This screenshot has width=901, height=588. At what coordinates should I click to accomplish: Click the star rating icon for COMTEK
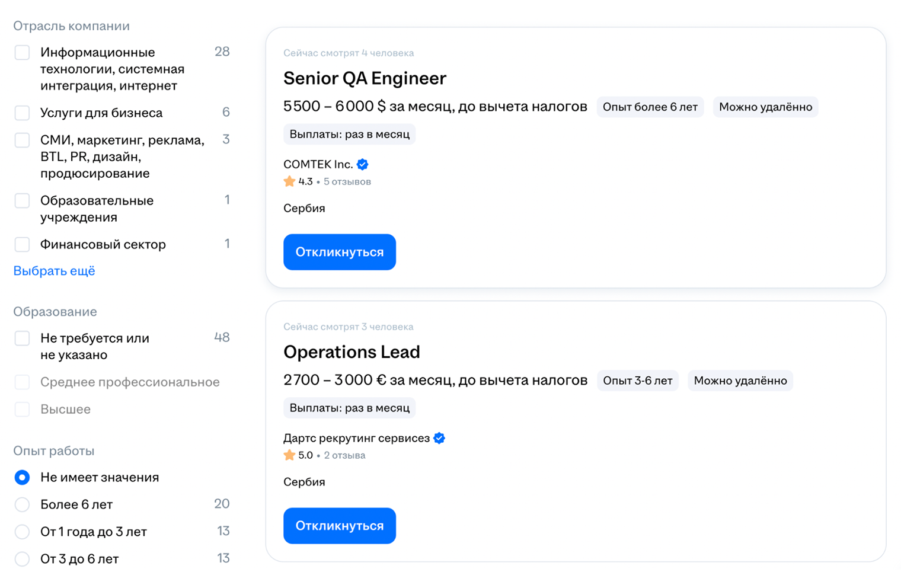point(289,182)
